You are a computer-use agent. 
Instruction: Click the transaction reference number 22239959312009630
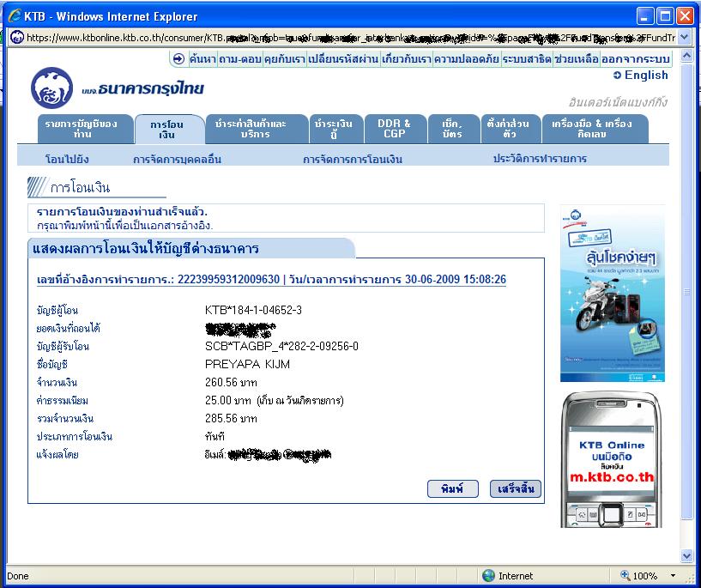[228, 280]
